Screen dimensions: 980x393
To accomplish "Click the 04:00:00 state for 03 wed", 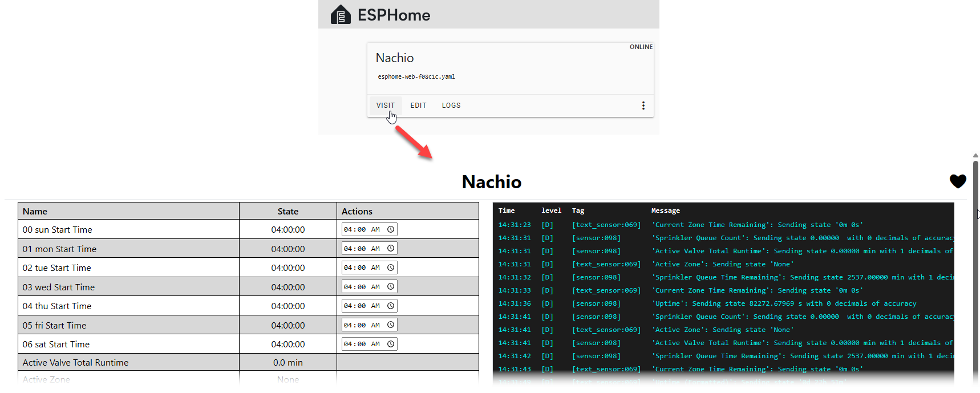I will click(288, 287).
